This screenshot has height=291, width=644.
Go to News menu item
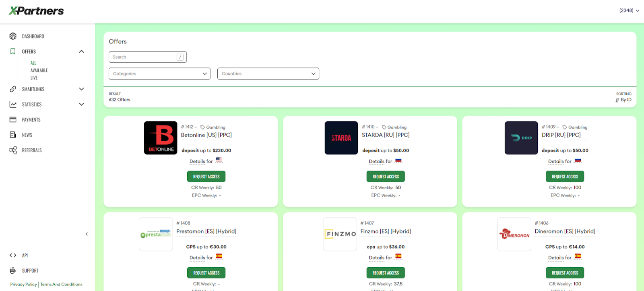[27, 135]
